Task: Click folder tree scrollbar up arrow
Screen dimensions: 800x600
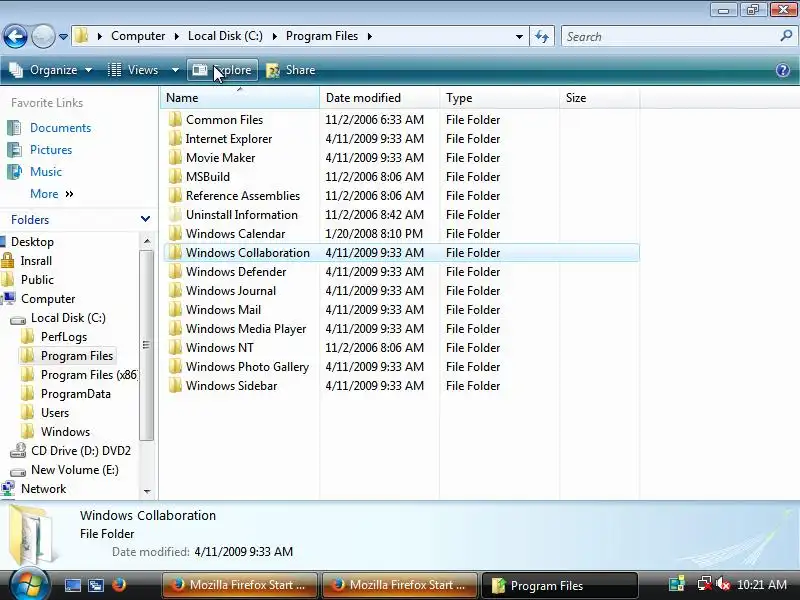Action: pyautogui.click(x=147, y=241)
